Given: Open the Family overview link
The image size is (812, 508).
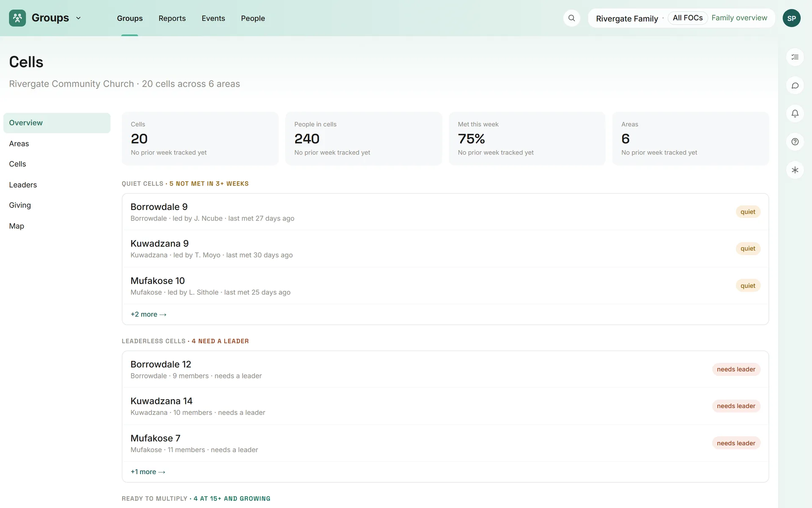Looking at the screenshot, I should pyautogui.click(x=739, y=18).
